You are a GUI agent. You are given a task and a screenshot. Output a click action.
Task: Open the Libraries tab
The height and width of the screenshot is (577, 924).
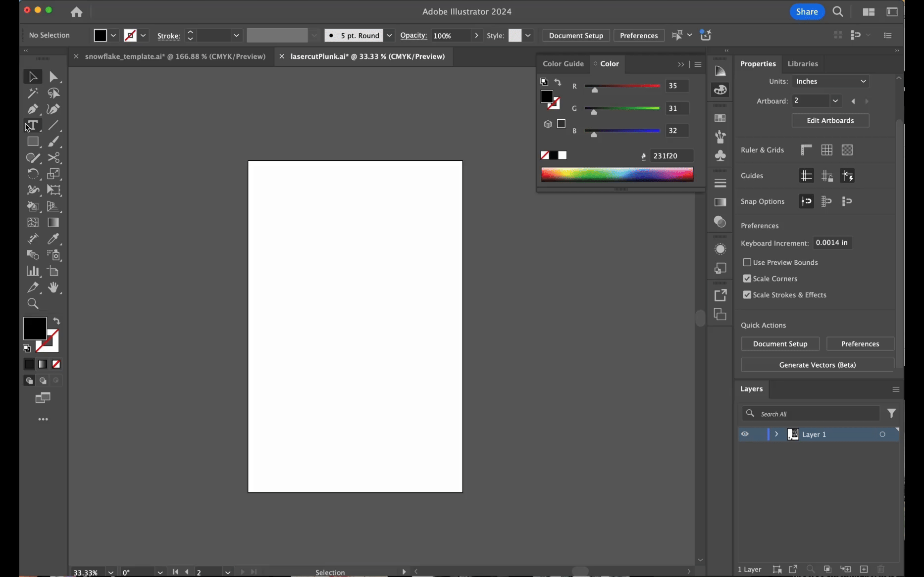[802, 64]
